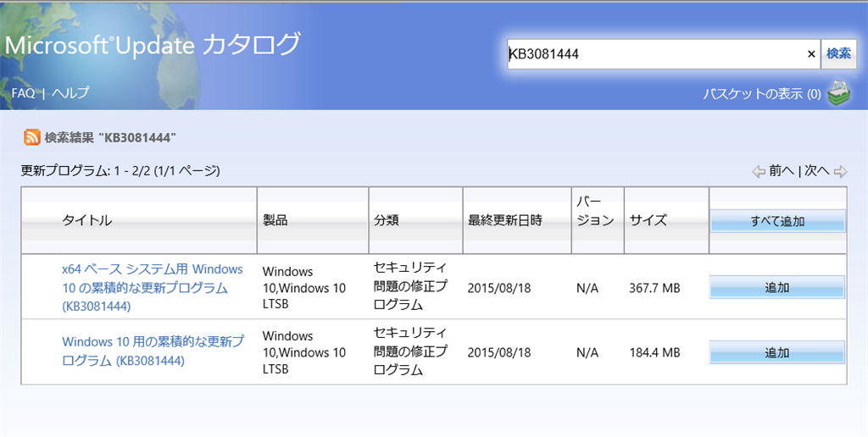Viewport: 868px width, 437px height.
Task: Select the 184.4 MB size cell
Action: pos(654,352)
